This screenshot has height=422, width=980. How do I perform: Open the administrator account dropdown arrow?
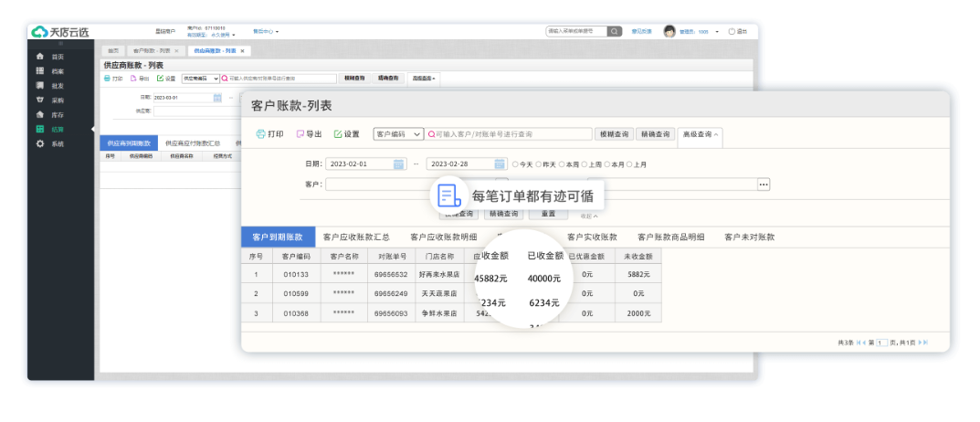(x=717, y=31)
